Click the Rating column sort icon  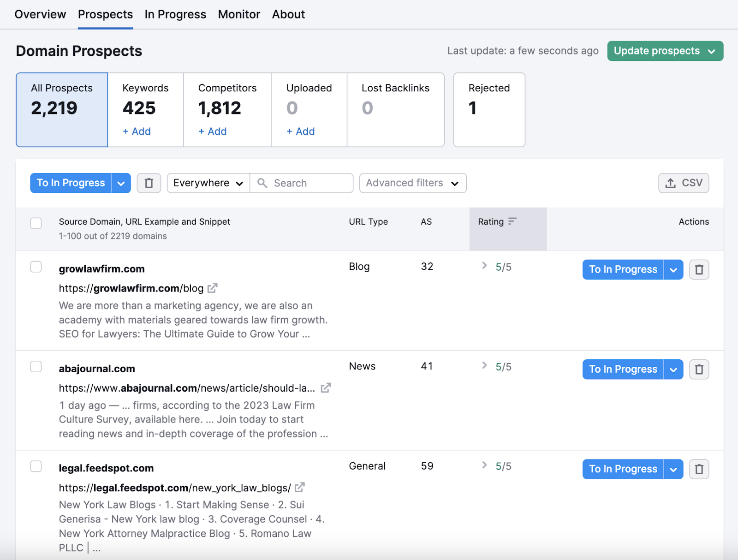pos(512,221)
